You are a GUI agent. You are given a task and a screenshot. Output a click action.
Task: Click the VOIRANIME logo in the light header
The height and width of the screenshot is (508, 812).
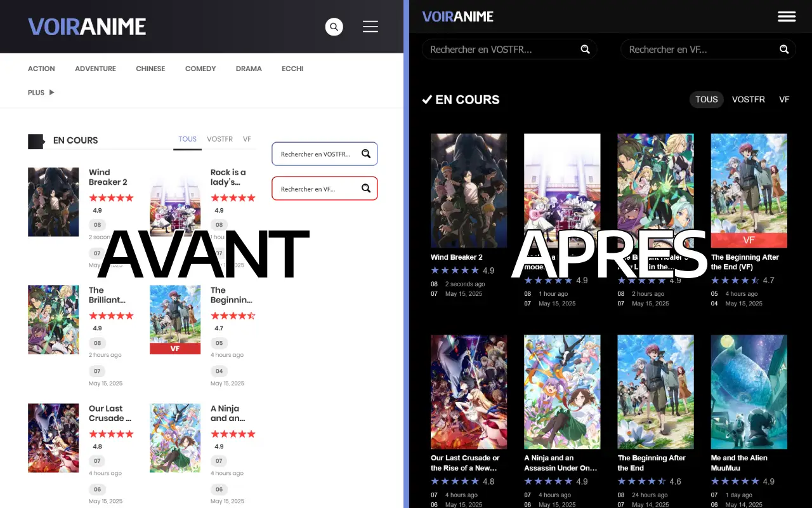pyautogui.click(x=86, y=27)
